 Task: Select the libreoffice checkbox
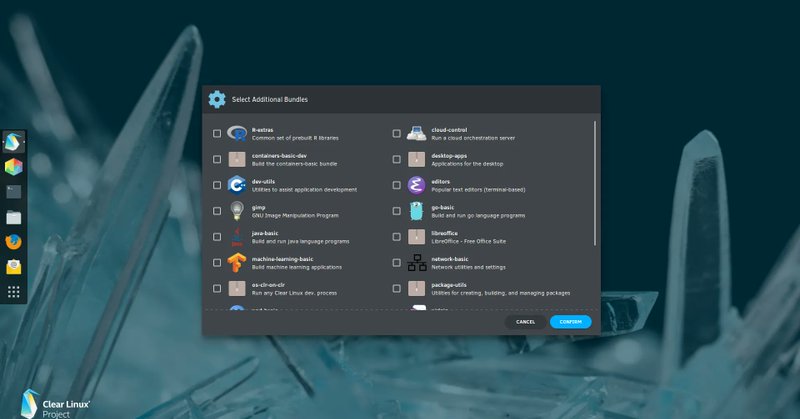coord(396,237)
